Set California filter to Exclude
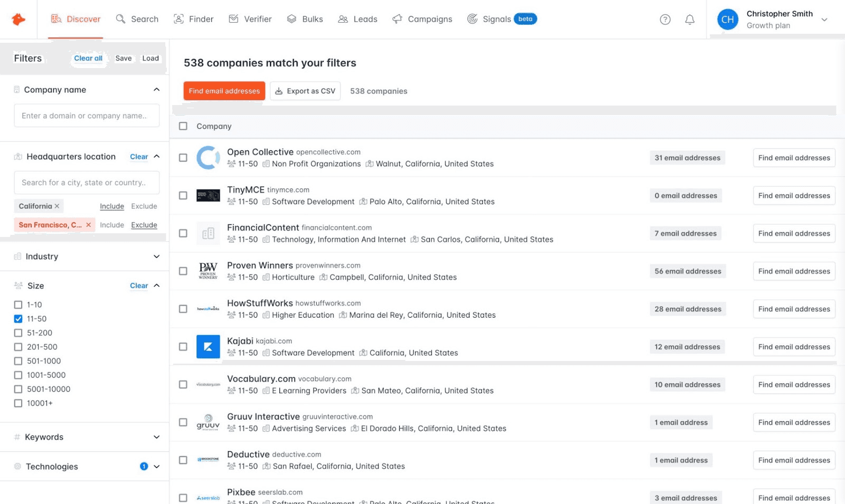This screenshot has width=845, height=504. [x=144, y=206]
